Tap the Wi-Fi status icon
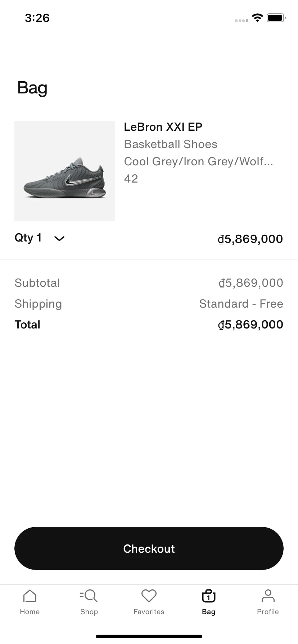298x644 pixels. tap(257, 18)
